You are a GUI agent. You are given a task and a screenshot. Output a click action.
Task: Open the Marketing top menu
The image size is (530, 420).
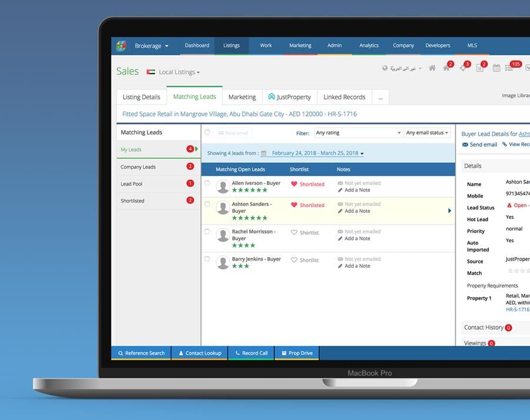(x=300, y=45)
